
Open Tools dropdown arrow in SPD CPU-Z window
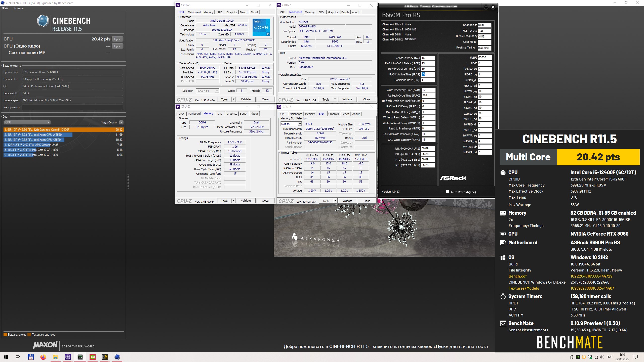(x=335, y=201)
